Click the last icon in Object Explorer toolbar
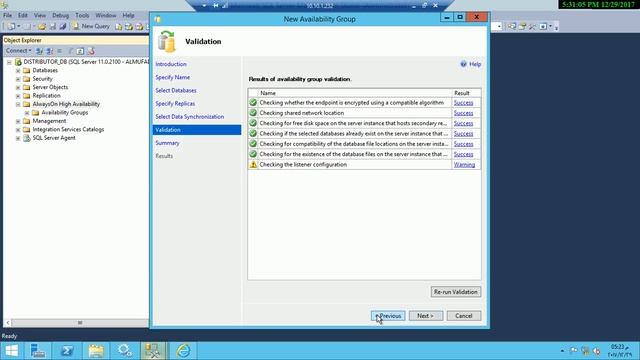Image resolution: width=640 pixels, height=360 pixels. [91, 51]
